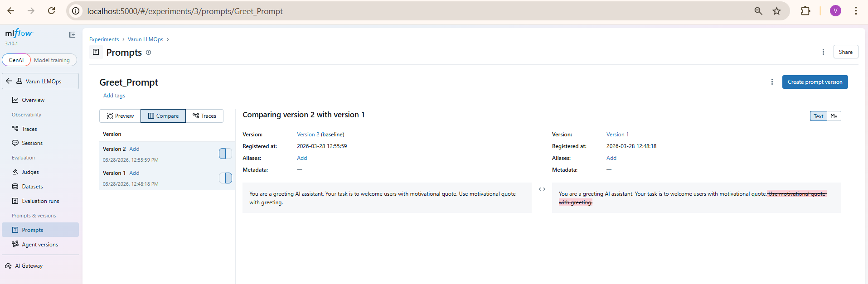Open Judges in sidebar
Screen dimensions: 868x284
tap(40, 172)
